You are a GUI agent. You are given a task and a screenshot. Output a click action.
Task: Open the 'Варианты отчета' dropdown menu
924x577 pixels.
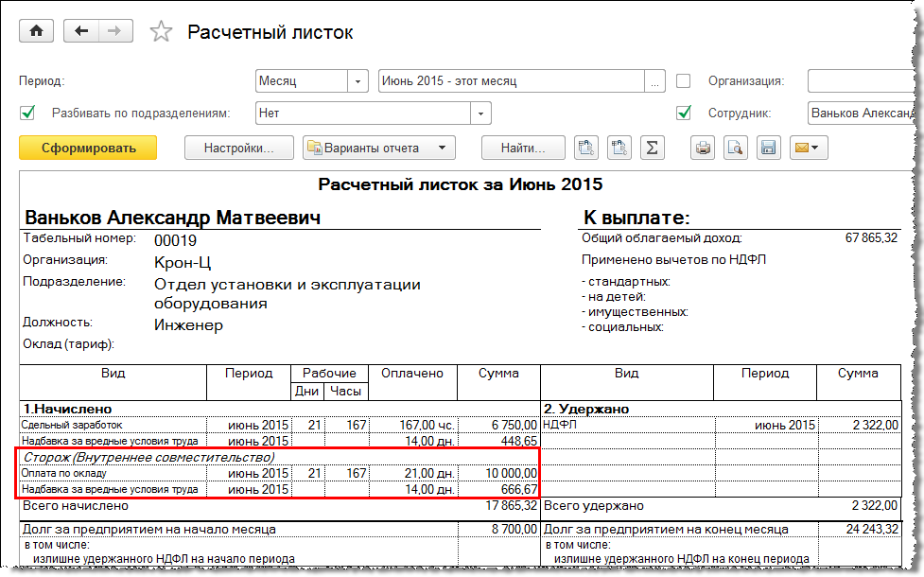click(x=378, y=148)
